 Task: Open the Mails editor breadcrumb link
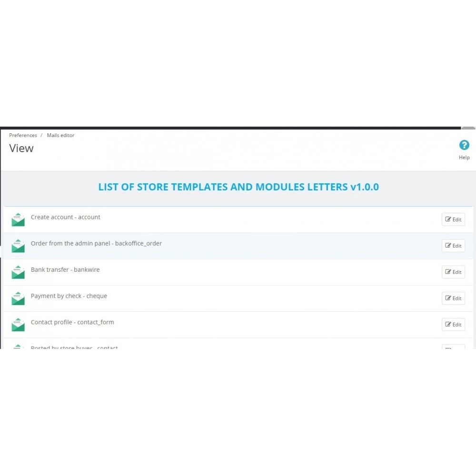click(x=60, y=135)
